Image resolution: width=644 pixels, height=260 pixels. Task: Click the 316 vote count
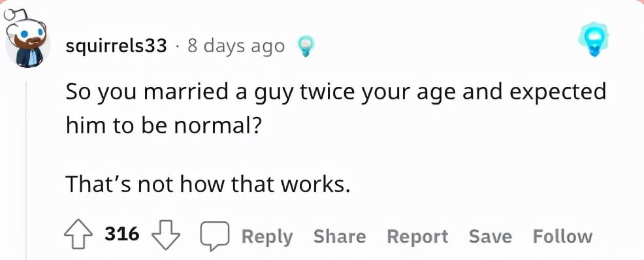[122, 234]
